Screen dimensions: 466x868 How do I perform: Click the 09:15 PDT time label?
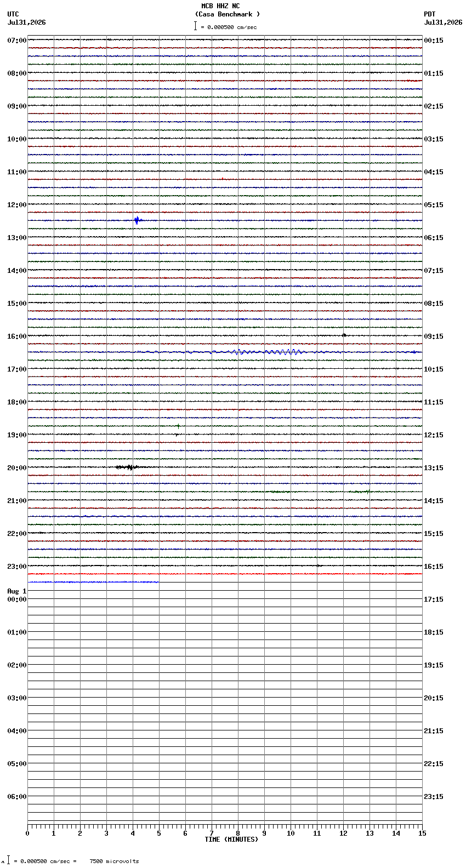[x=434, y=336]
